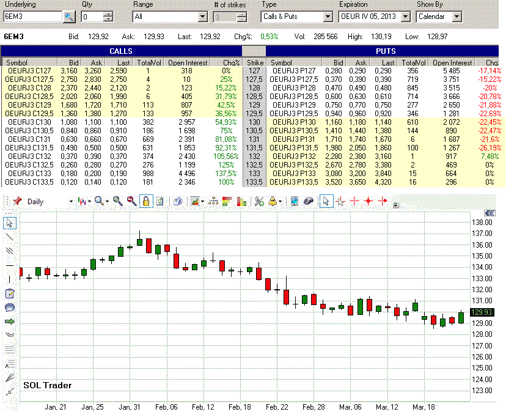Image resolution: width=506 pixels, height=420 pixels.
Task: Open the chart studies dropdown arrow
Action: [x=202, y=202]
